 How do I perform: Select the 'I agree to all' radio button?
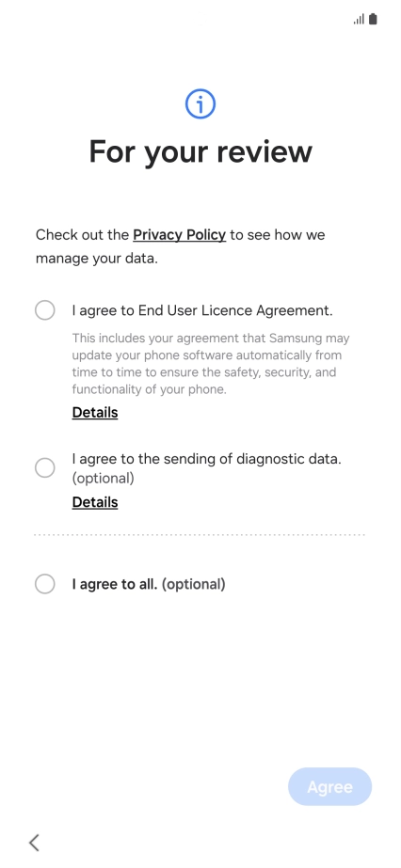coord(45,583)
